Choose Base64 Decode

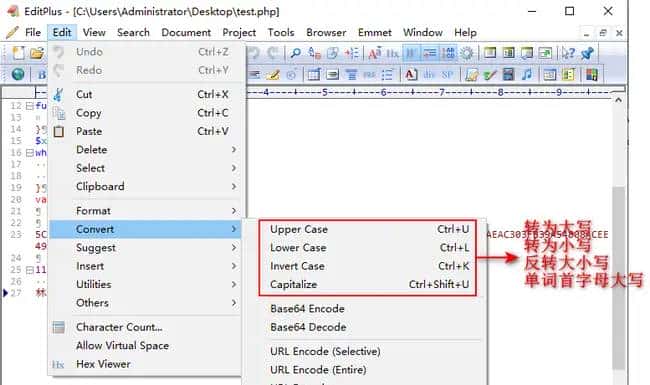click(x=365, y=327)
